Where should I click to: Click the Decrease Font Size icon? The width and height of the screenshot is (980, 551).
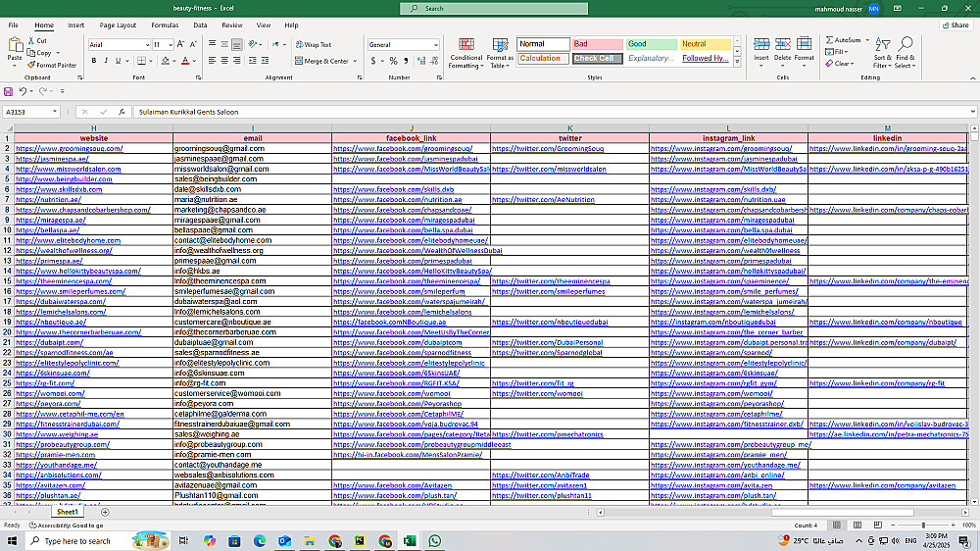point(193,44)
